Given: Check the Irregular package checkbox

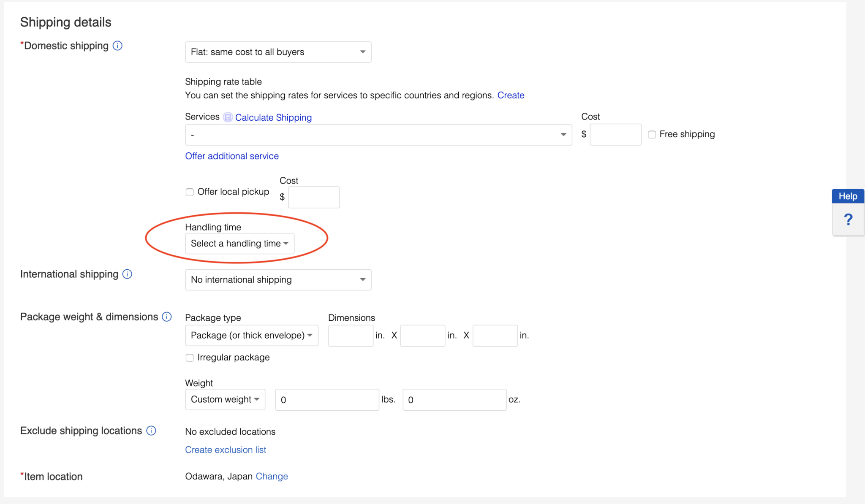Looking at the screenshot, I should [190, 358].
